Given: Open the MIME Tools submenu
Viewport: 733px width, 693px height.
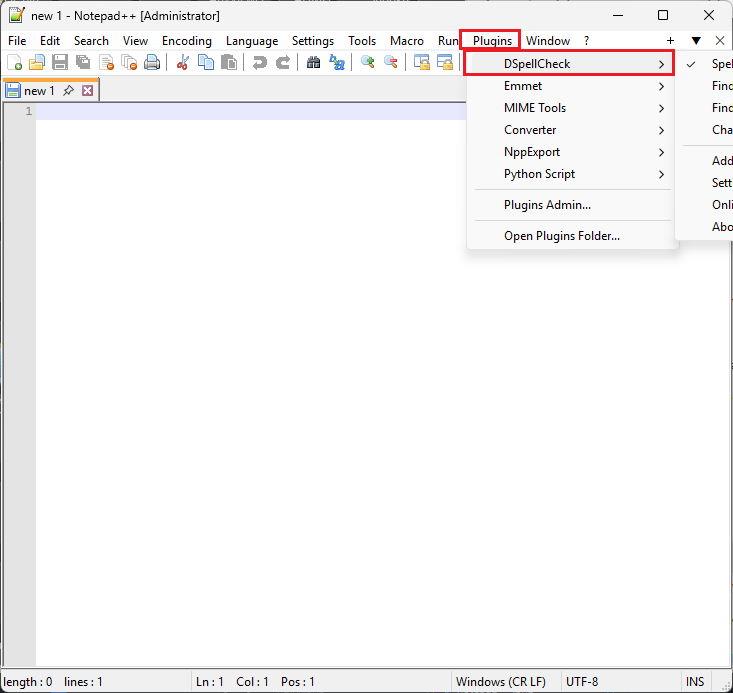Looking at the screenshot, I should [x=569, y=108].
